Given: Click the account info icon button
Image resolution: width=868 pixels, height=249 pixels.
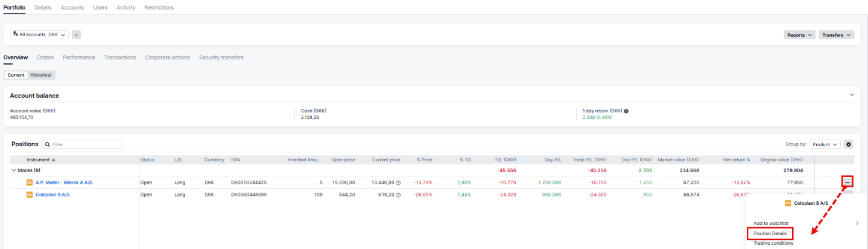Looking at the screenshot, I should point(76,34).
